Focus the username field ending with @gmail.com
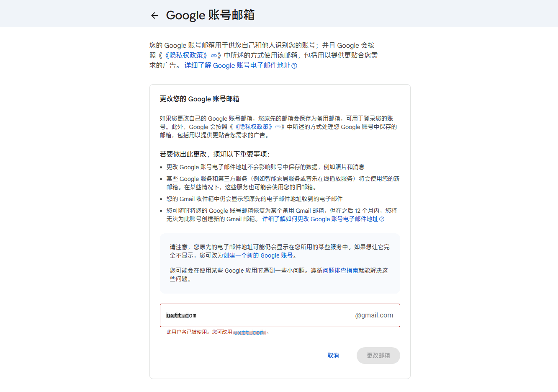This screenshot has width=558, height=392. tap(280, 315)
